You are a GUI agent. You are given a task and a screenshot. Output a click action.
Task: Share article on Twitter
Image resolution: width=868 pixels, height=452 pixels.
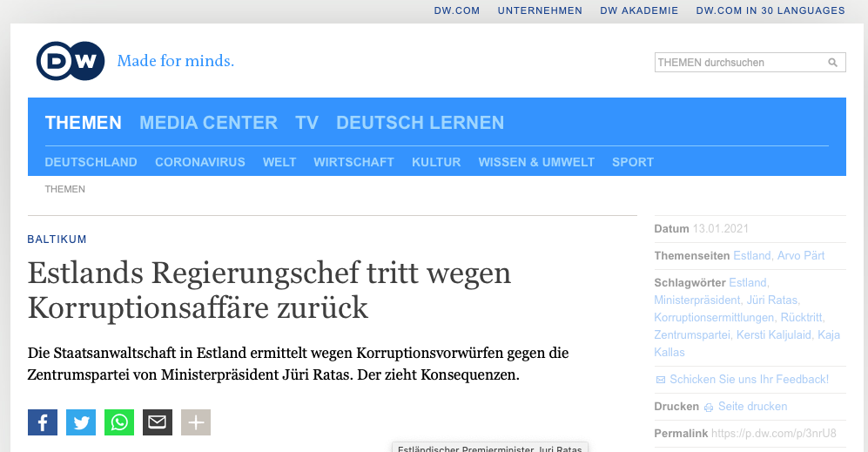81,422
